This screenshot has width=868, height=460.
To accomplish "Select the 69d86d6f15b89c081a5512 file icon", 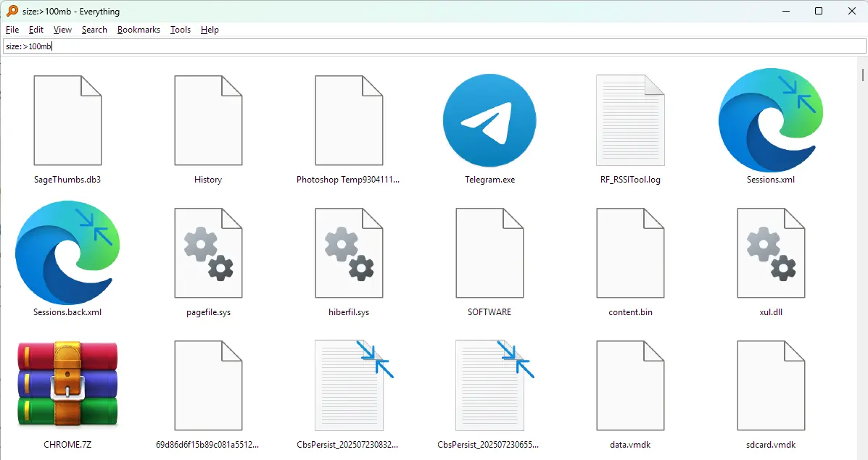I will [208, 386].
